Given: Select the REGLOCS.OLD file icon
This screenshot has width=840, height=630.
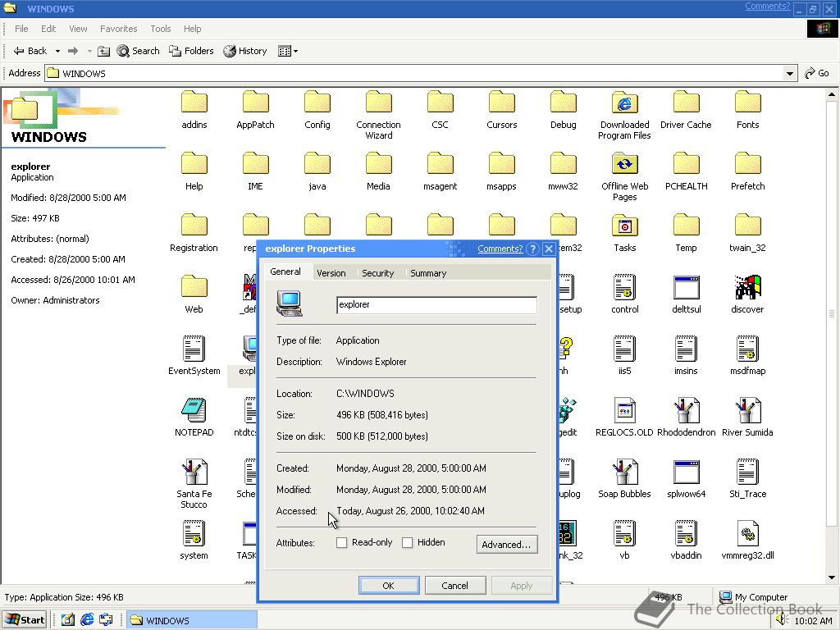Looking at the screenshot, I should (624, 410).
